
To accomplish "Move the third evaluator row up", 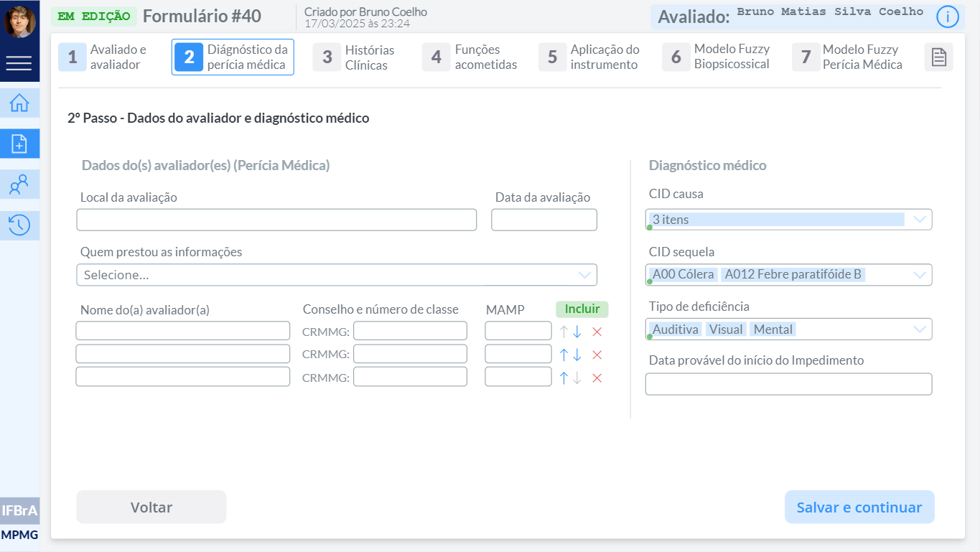I will pyautogui.click(x=564, y=378).
